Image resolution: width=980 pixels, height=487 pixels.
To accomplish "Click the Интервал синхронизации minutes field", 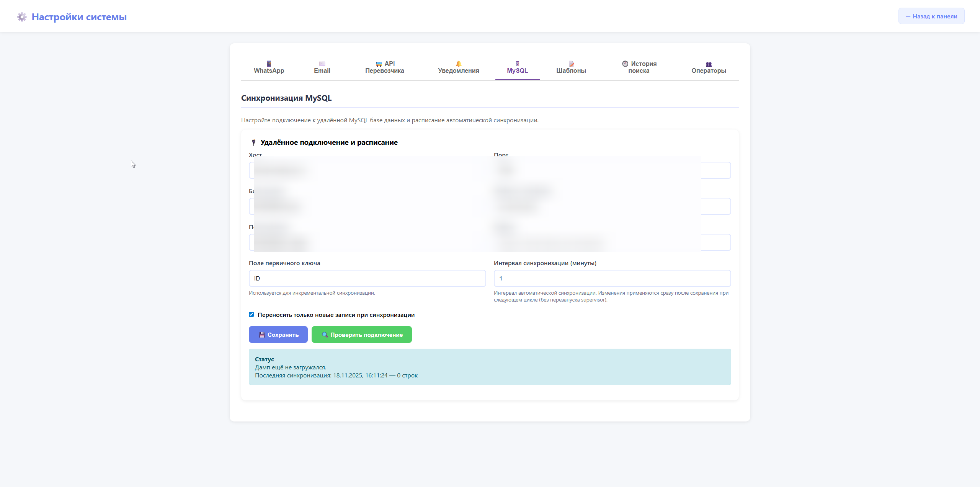I will pyautogui.click(x=612, y=278).
